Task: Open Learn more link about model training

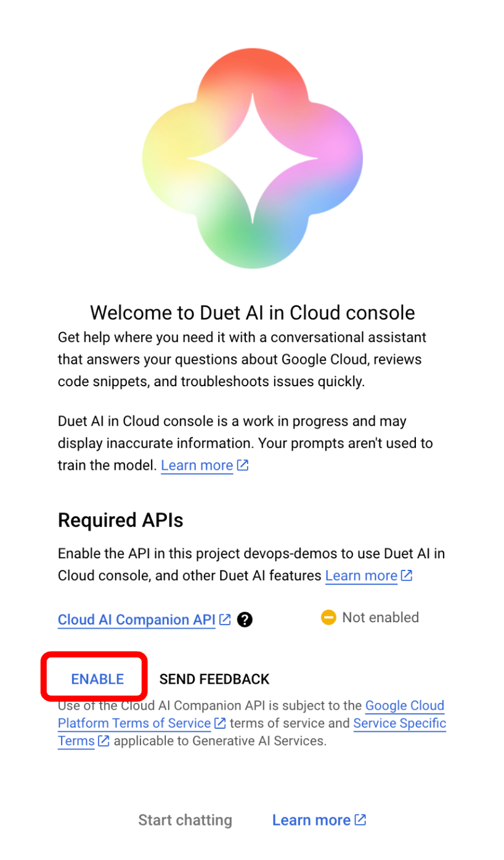Action: (197, 465)
